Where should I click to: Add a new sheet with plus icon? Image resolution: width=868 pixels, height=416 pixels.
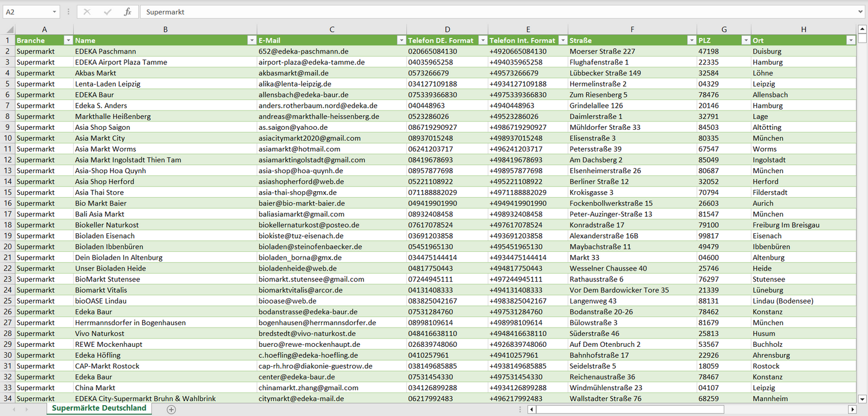(171, 409)
